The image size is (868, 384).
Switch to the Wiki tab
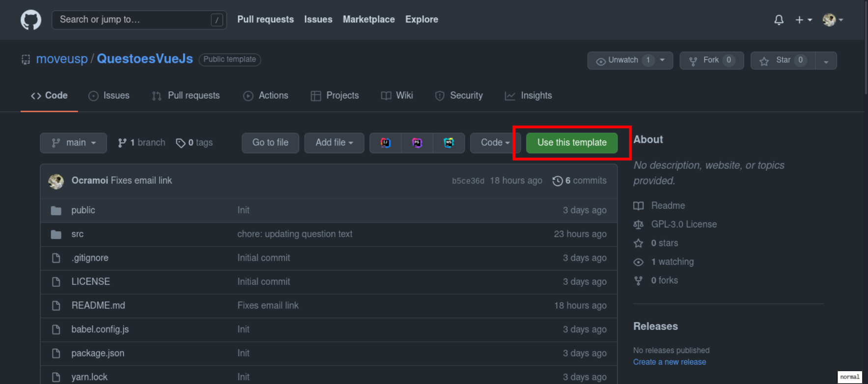tap(397, 96)
